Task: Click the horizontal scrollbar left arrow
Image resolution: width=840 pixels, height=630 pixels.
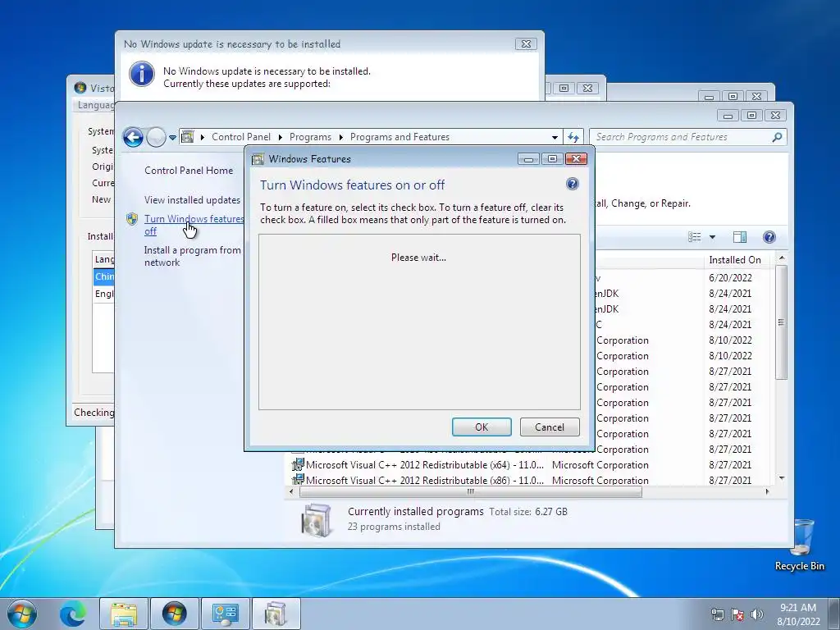Action: pos(292,491)
